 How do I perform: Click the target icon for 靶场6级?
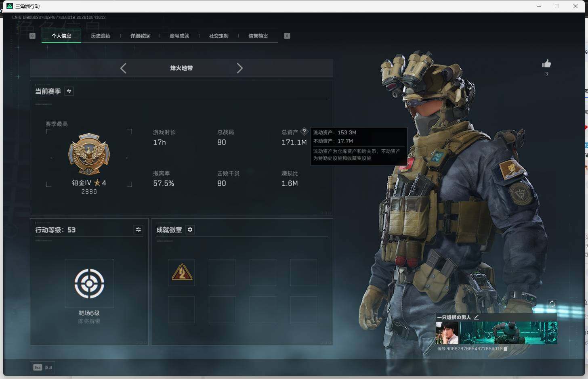pos(89,283)
